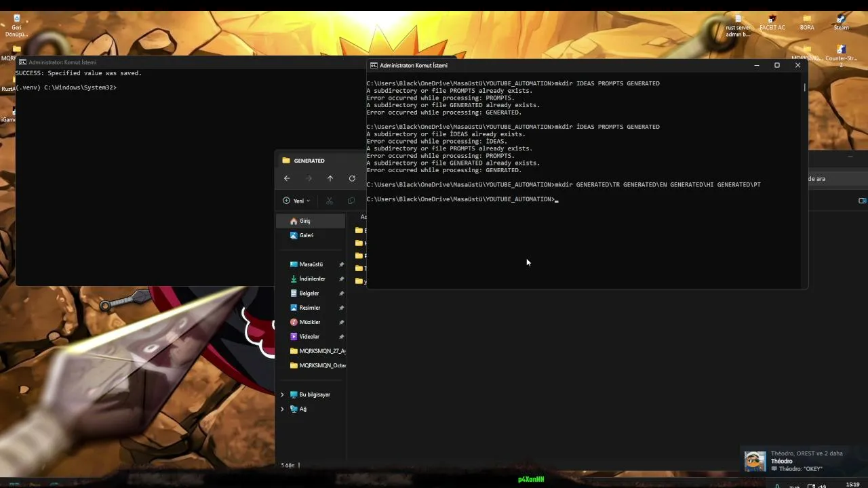
Task: Unpin Masaüstü using its pin icon
Action: click(x=341, y=264)
